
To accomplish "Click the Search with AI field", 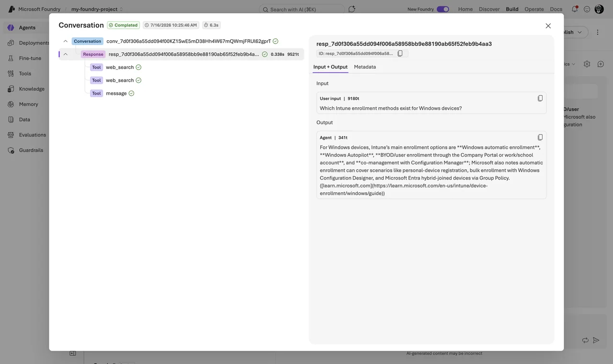I will tap(302, 9).
